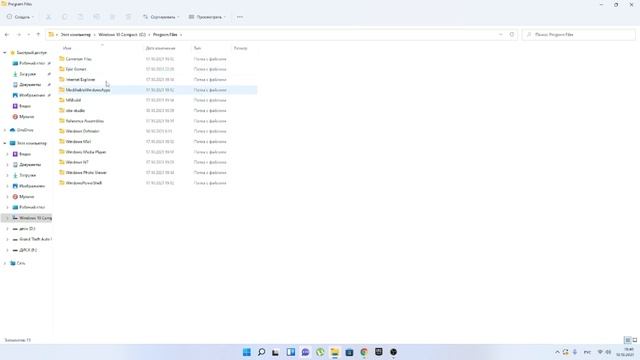
Task: Open Microsoft Store from the taskbar
Action: pos(349,352)
